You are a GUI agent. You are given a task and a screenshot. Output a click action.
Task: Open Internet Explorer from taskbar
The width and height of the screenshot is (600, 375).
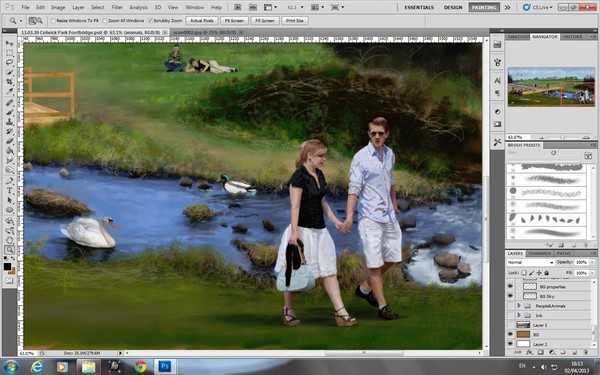click(x=37, y=367)
